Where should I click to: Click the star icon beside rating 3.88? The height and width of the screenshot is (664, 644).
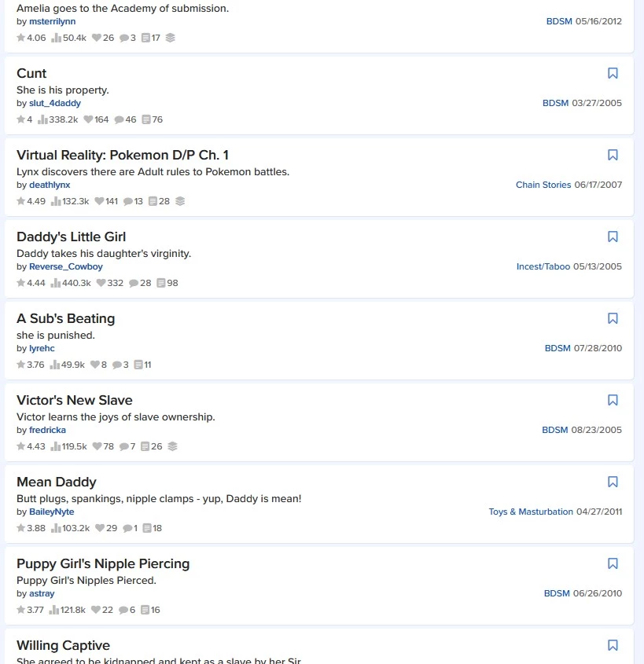(20, 528)
